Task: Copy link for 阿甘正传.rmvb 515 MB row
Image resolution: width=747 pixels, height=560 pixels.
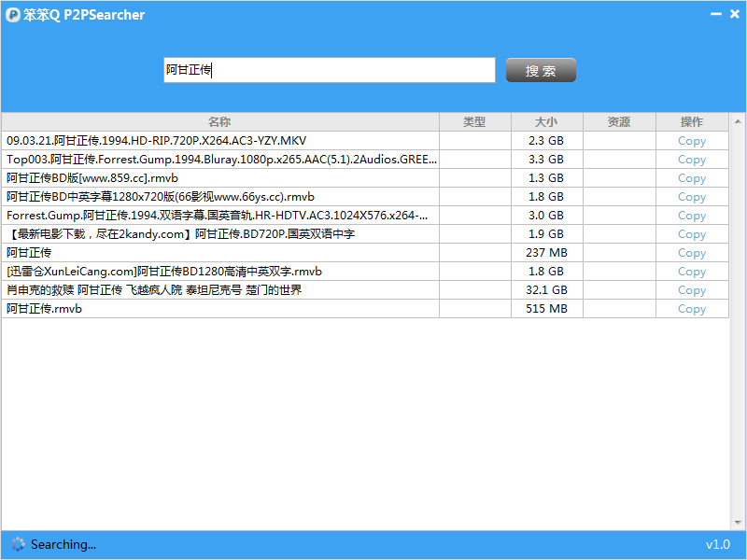Action: pyautogui.click(x=692, y=309)
